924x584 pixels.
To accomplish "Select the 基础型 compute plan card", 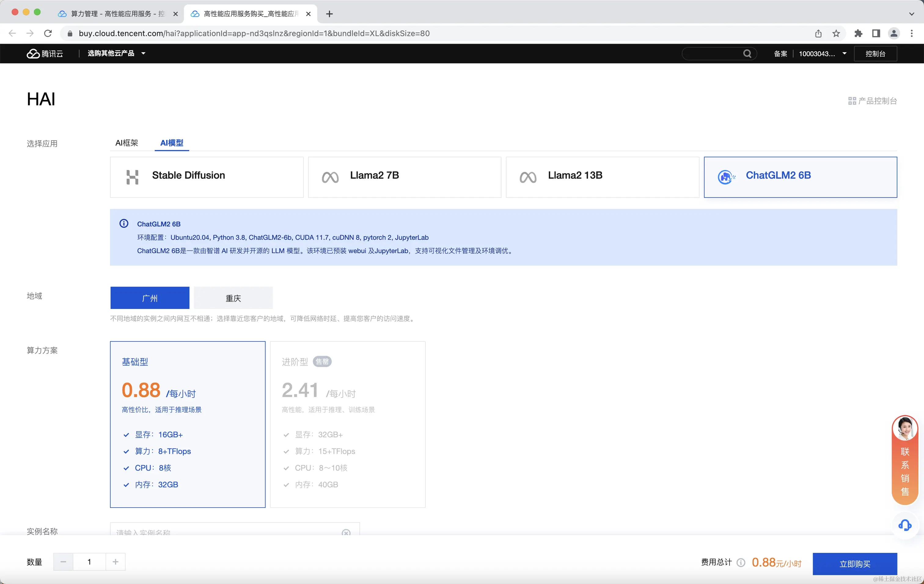I will click(x=188, y=424).
